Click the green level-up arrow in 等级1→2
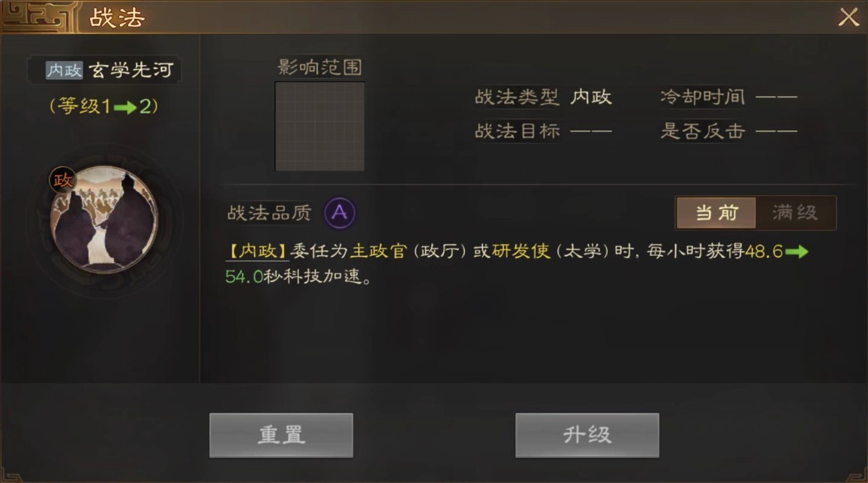 125,106
